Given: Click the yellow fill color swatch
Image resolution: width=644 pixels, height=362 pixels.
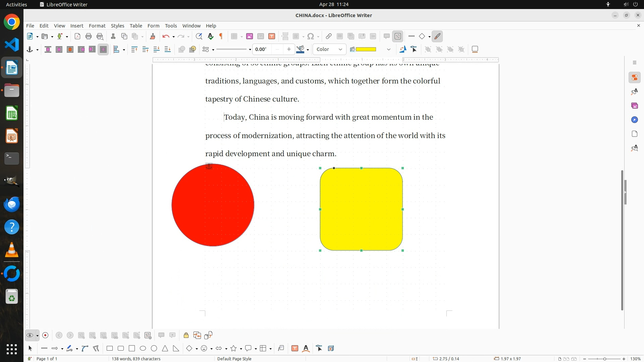Looking at the screenshot, I should 366,49.
